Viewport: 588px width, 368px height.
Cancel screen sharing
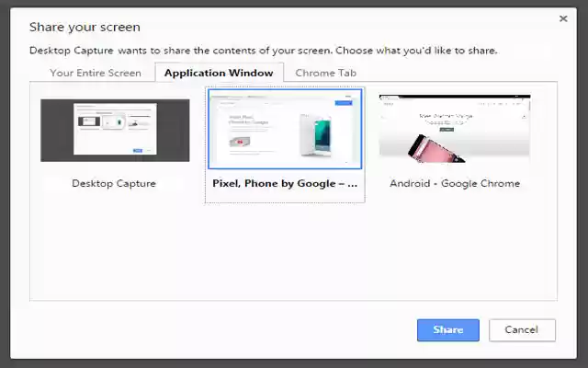point(522,330)
